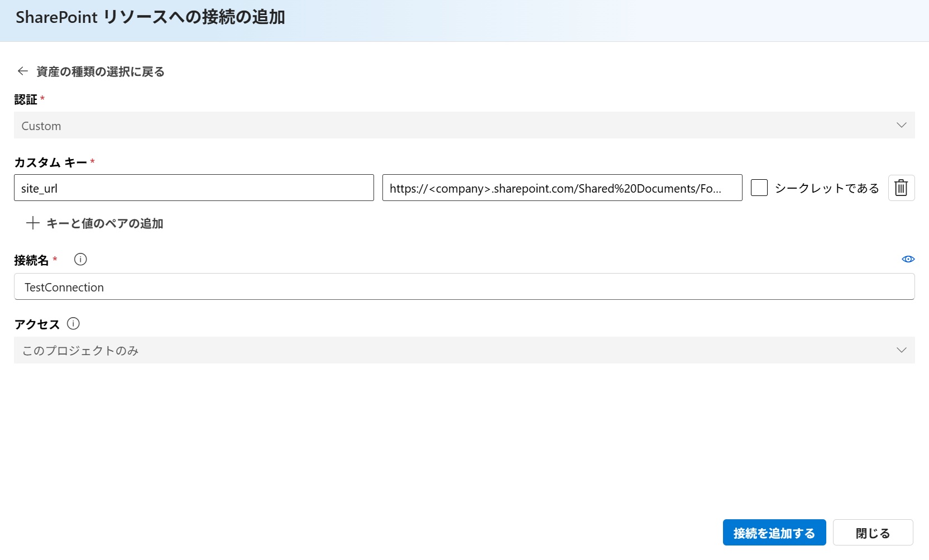Click the chevron on the 認証 dropdown

coord(901,125)
